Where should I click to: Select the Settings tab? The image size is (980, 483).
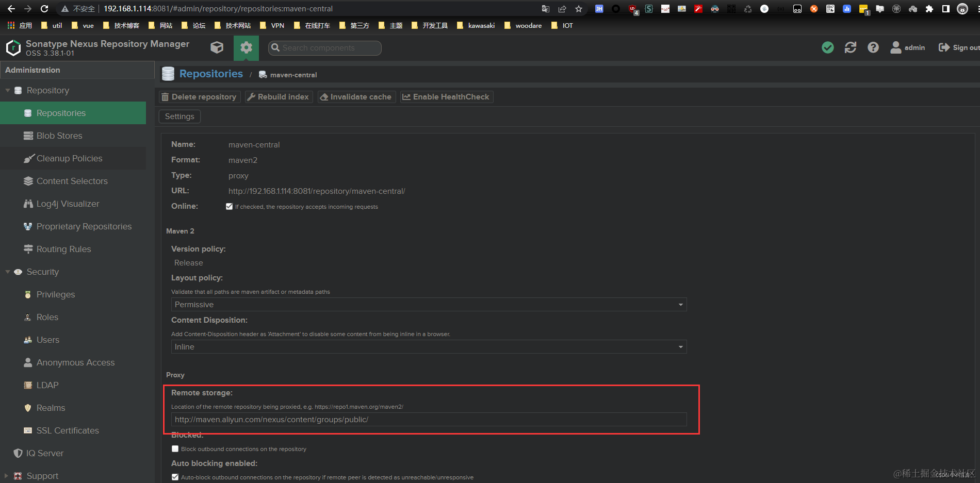click(x=179, y=116)
